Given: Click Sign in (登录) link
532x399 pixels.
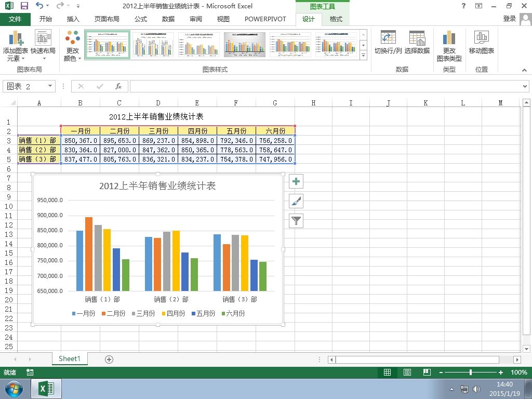Looking at the screenshot, I should click(509, 19).
